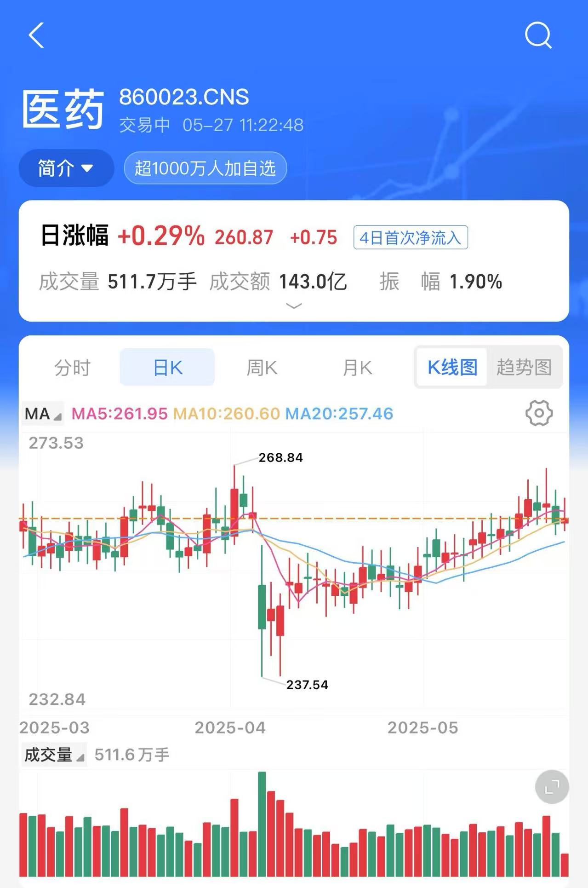Tap 超1000万人加自选 button
The height and width of the screenshot is (888, 588).
coord(206,168)
